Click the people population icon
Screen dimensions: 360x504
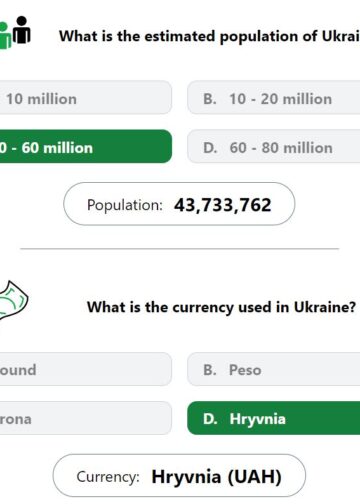15,32
